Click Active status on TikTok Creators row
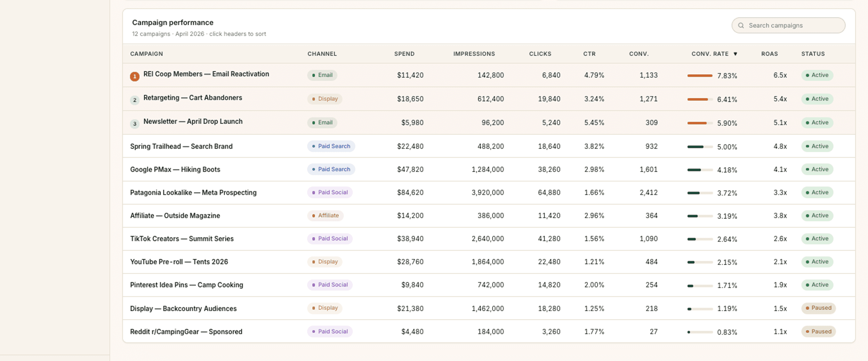Image resolution: width=868 pixels, height=361 pixels. click(817, 239)
